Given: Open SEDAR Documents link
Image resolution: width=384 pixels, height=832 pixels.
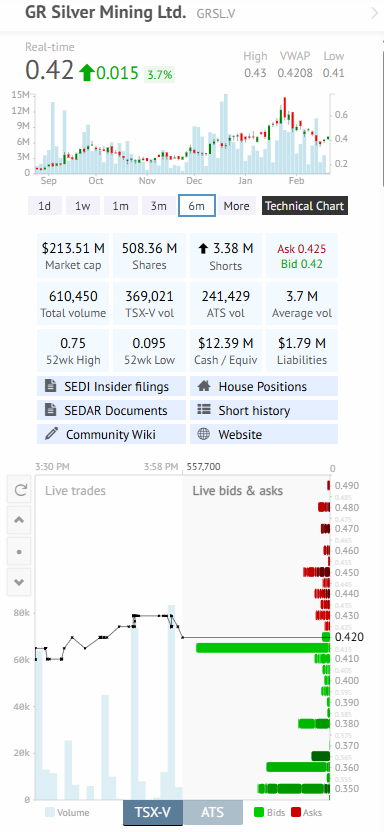Looking at the screenshot, I should pyautogui.click(x=111, y=411).
